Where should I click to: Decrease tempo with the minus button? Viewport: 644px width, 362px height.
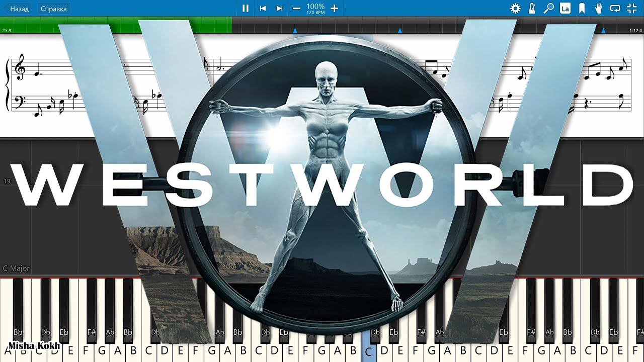tap(296, 8)
